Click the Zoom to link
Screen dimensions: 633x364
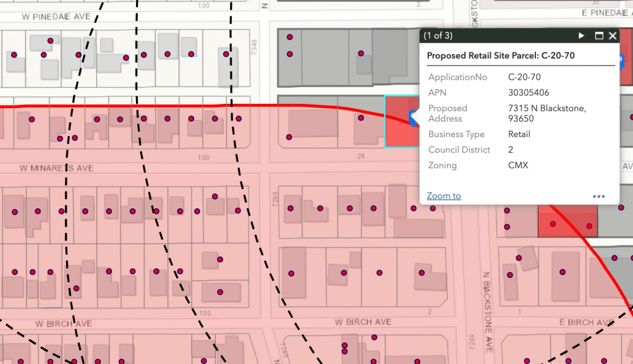[443, 196]
